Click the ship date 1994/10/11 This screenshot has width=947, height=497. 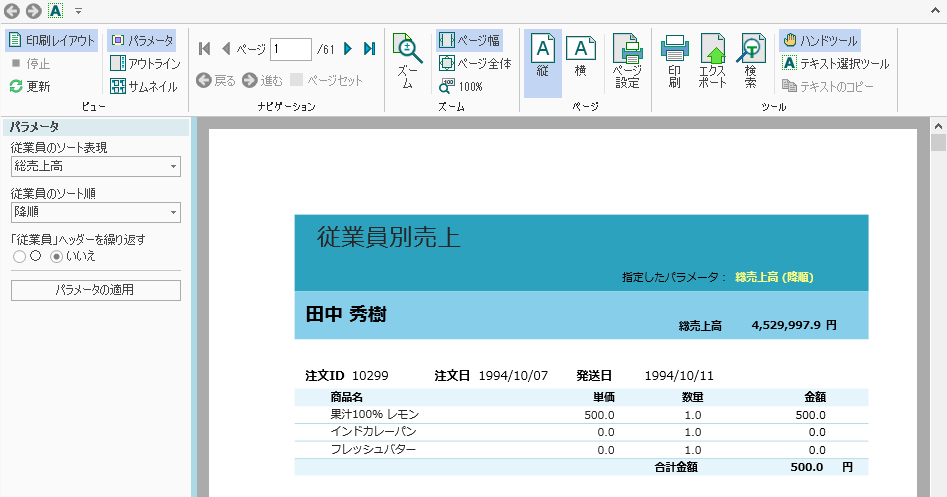(679, 376)
